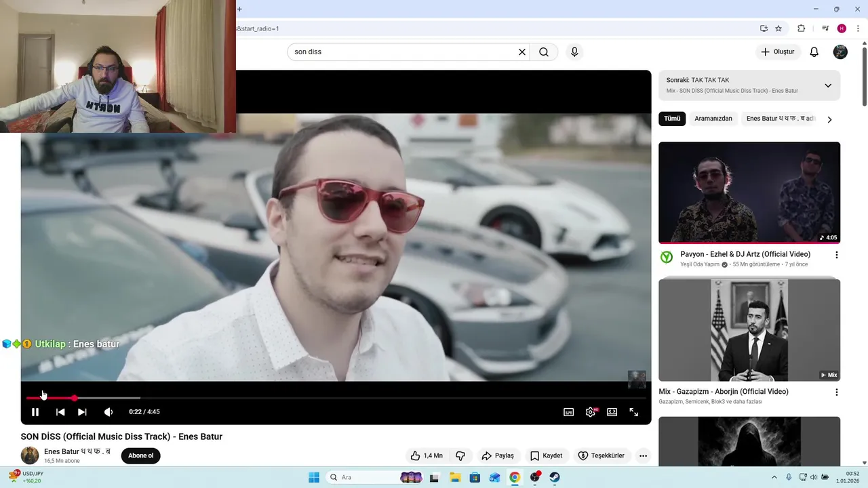868x488 pixels.
Task: Like the video with 1,4 Mn button
Action: coord(426,455)
